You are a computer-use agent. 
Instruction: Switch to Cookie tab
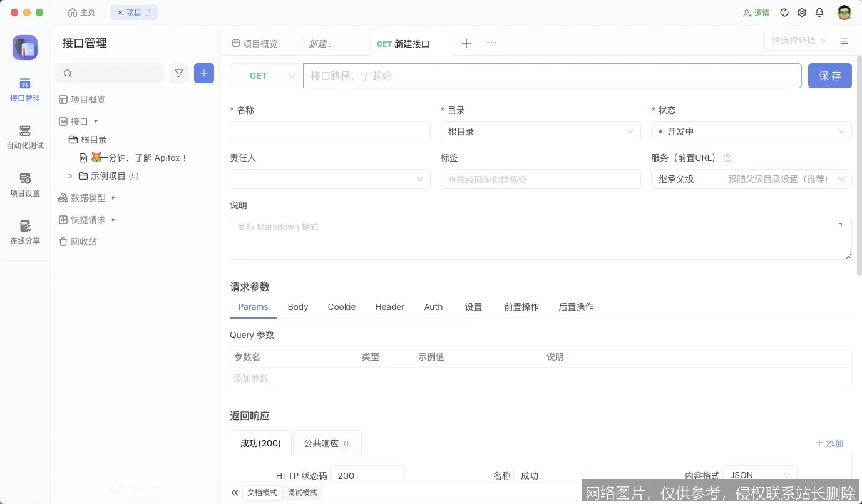342,307
